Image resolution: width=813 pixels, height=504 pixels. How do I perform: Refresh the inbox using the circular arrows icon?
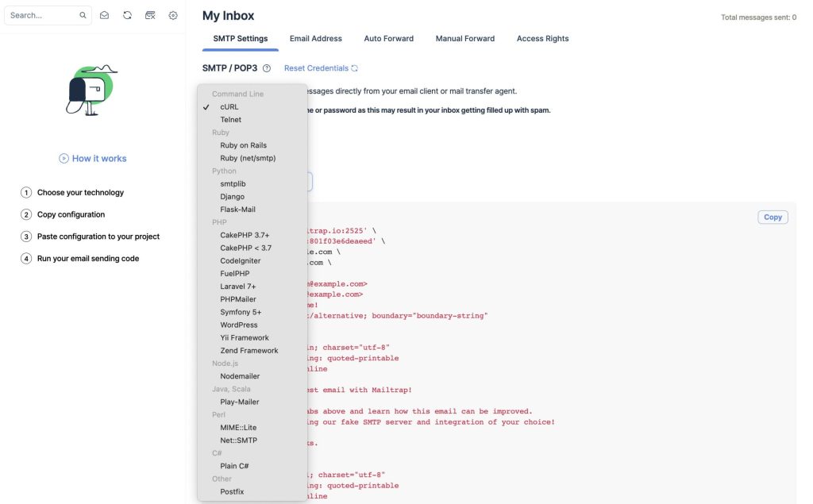(x=127, y=15)
